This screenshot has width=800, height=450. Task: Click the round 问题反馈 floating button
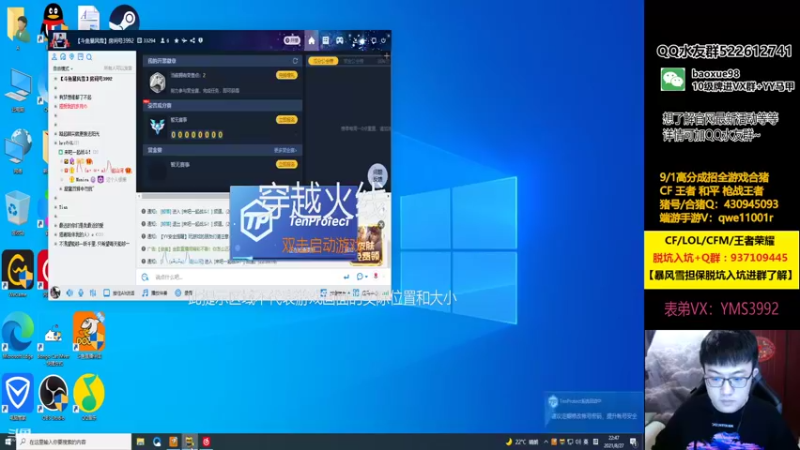click(x=378, y=176)
